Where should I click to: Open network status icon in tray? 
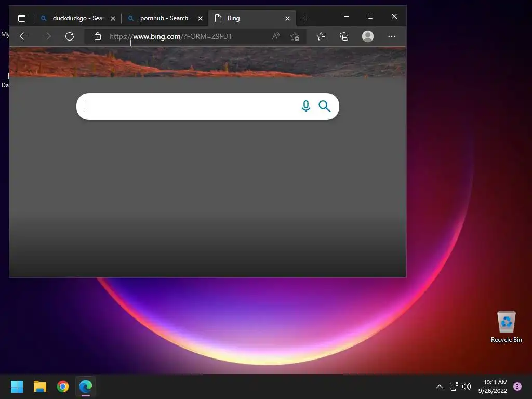pos(454,387)
